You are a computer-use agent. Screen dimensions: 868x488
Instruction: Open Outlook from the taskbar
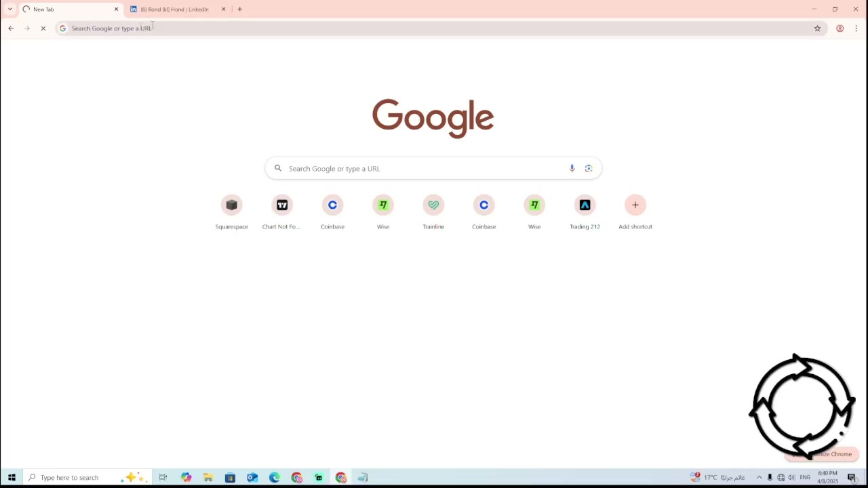point(252,477)
